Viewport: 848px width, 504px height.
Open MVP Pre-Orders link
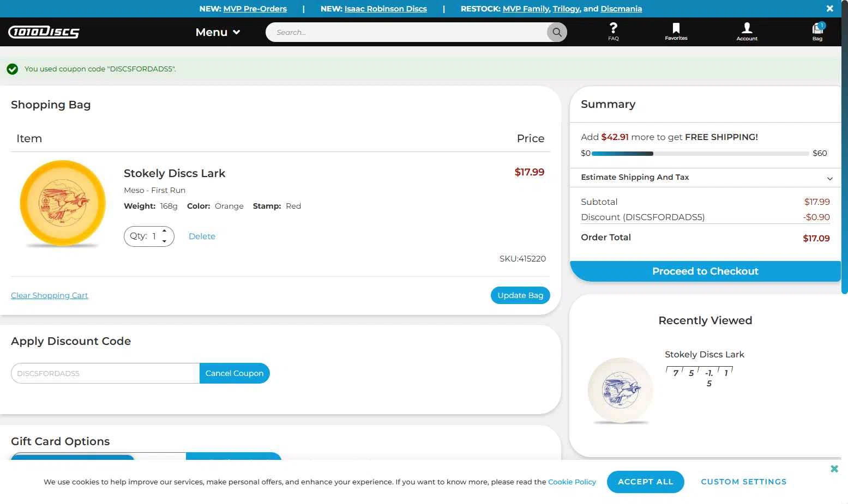coord(255,9)
